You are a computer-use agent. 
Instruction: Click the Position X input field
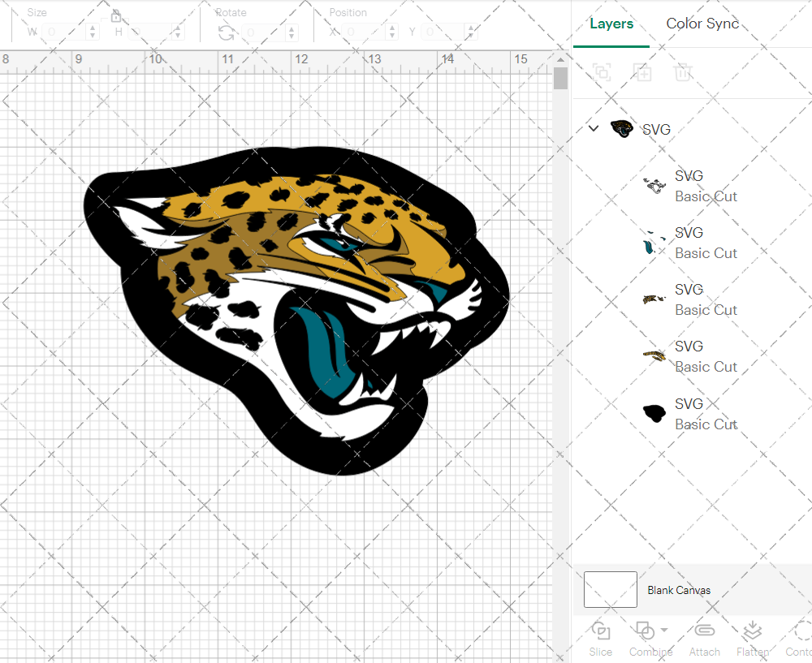365,32
